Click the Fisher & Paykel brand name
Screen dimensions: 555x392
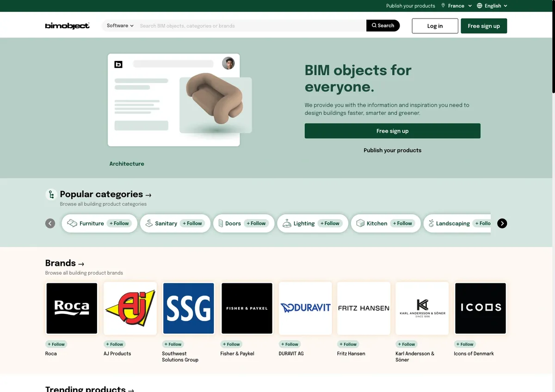tap(237, 354)
